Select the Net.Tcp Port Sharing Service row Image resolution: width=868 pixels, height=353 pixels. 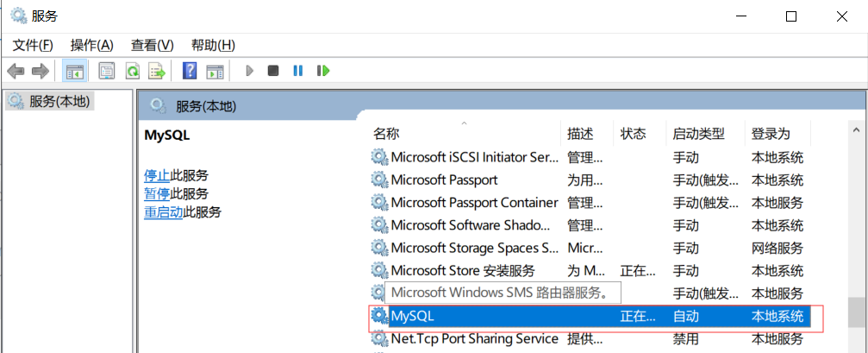pyautogui.click(x=590, y=338)
